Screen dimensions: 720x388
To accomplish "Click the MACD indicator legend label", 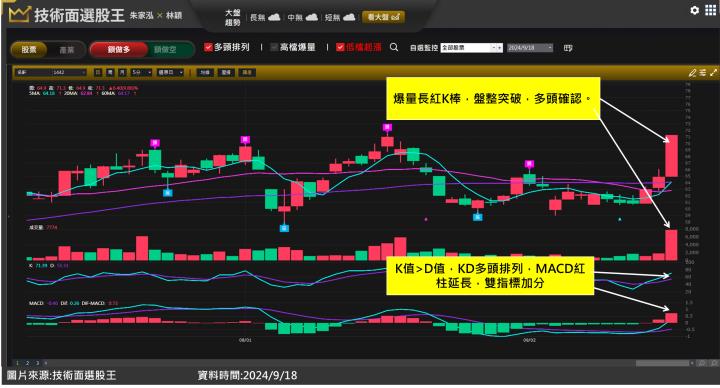I will (36, 304).
